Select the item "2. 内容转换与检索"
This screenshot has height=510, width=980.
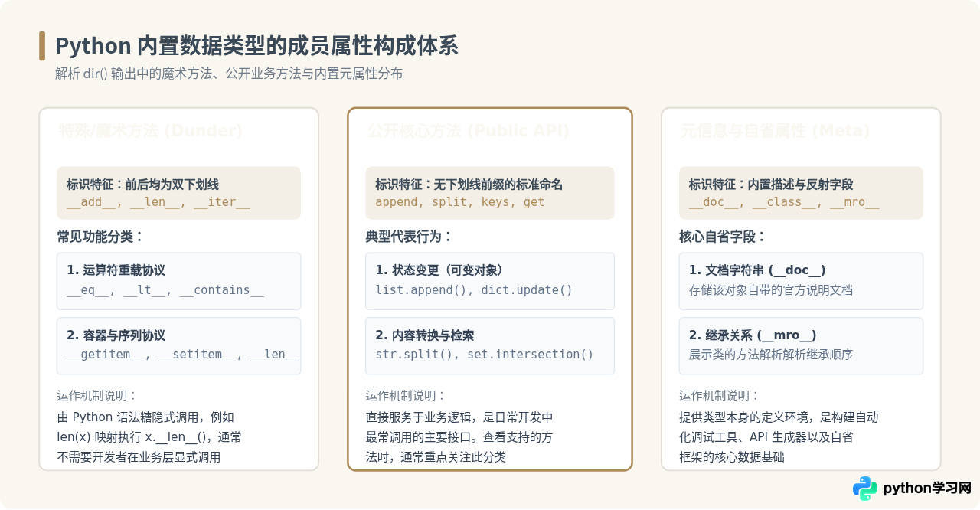[424, 335]
